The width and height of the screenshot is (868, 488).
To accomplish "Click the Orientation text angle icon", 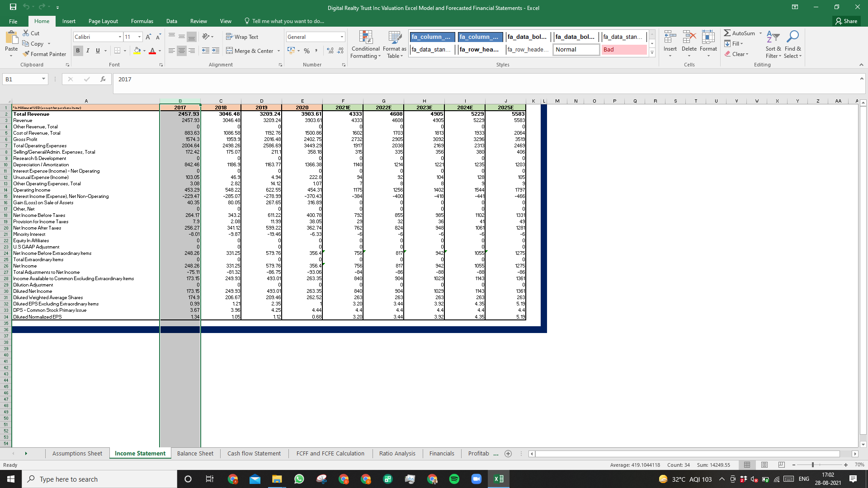I will (x=206, y=37).
